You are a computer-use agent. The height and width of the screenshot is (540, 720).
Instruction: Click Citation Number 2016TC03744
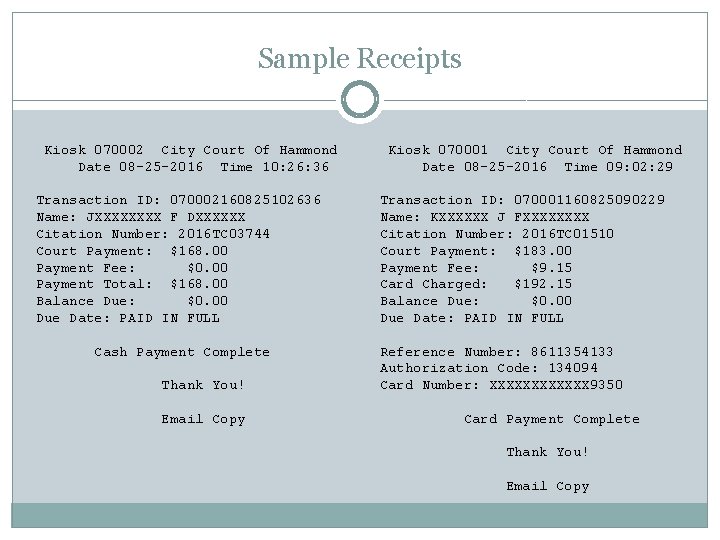pos(153,234)
